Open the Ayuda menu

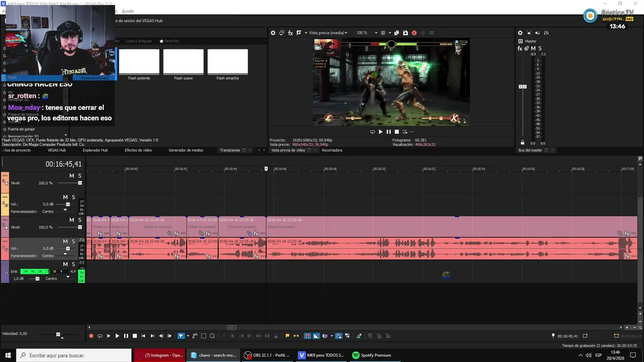pos(128,11)
